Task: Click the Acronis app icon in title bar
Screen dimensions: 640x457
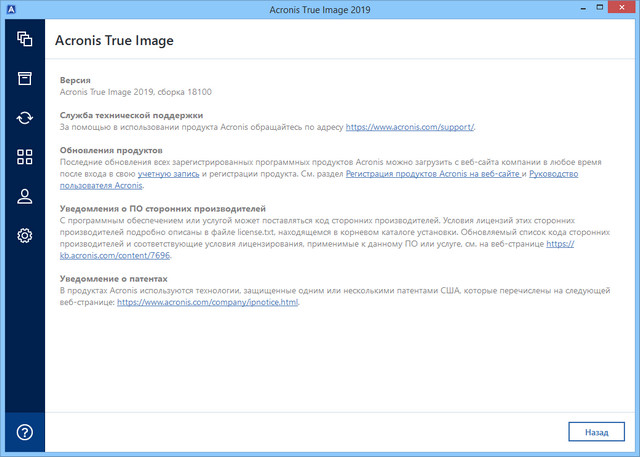Action: [x=12, y=10]
